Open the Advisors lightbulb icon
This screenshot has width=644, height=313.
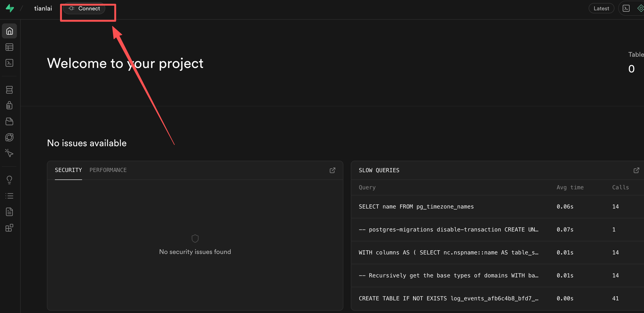9,180
